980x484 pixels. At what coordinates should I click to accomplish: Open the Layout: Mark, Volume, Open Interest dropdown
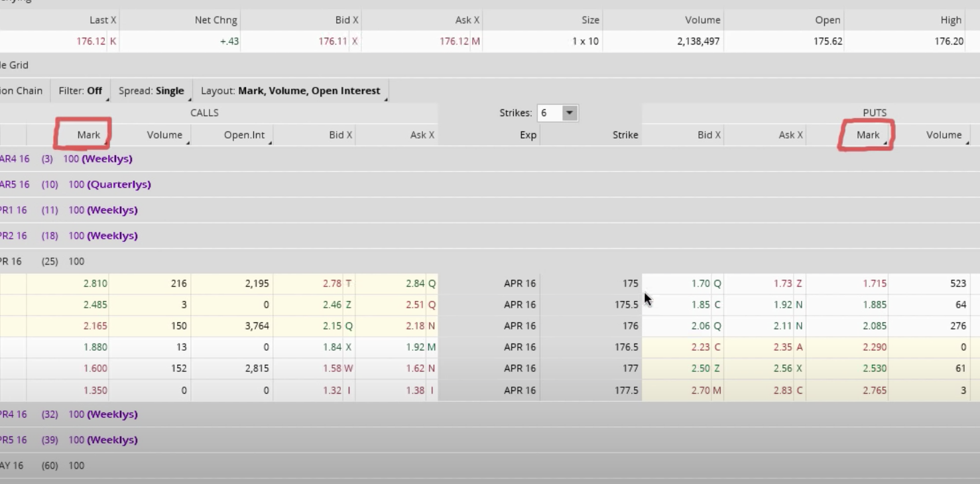[290, 91]
